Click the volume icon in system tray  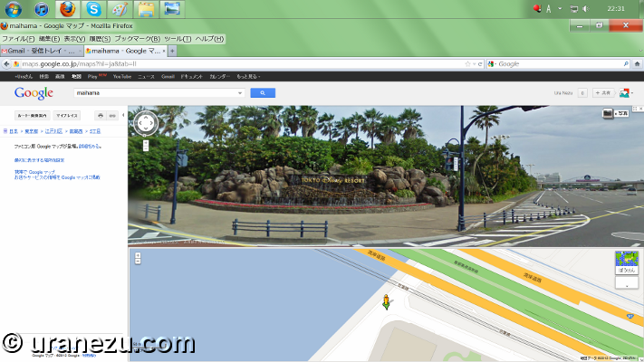pyautogui.click(x=586, y=9)
